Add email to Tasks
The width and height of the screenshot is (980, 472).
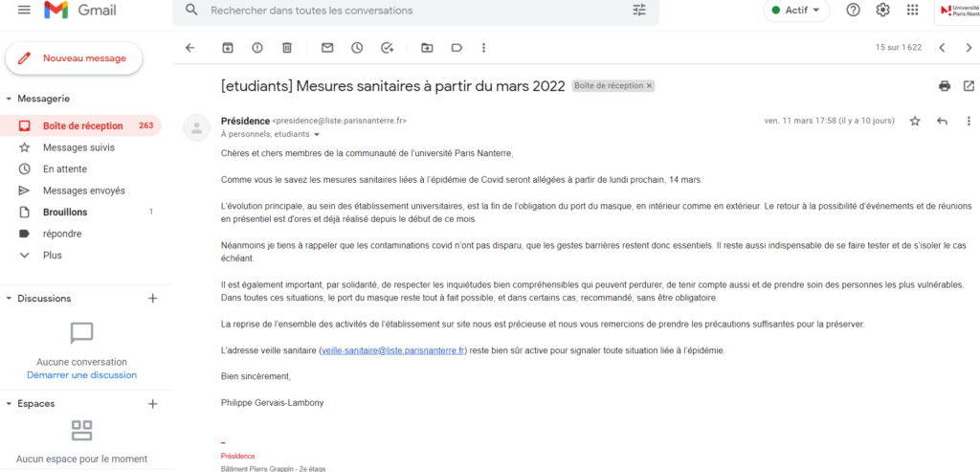pyautogui.click(x=387, y=48)
